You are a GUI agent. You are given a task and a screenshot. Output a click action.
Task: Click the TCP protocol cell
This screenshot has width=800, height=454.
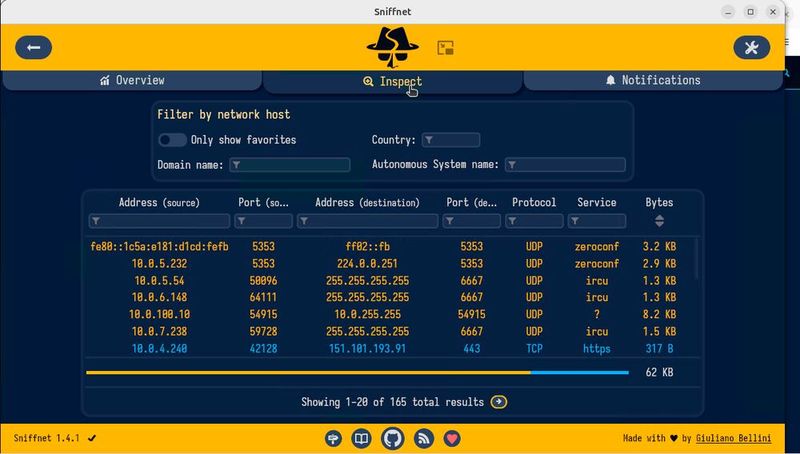click(x=534, y=348)
